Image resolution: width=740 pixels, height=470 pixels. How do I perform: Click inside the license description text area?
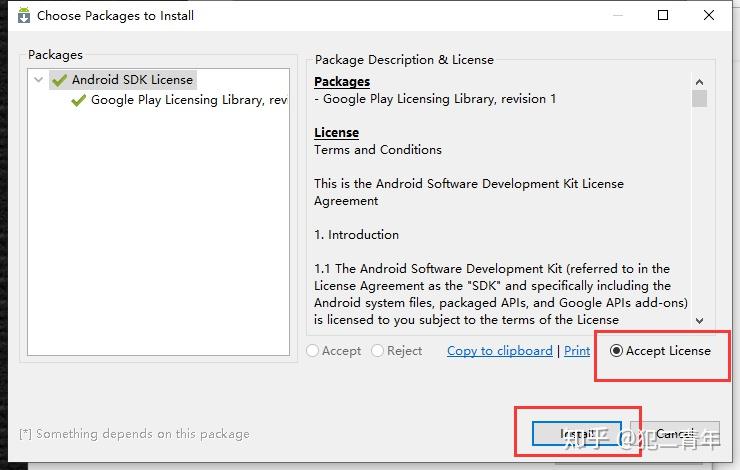point(500,220)
